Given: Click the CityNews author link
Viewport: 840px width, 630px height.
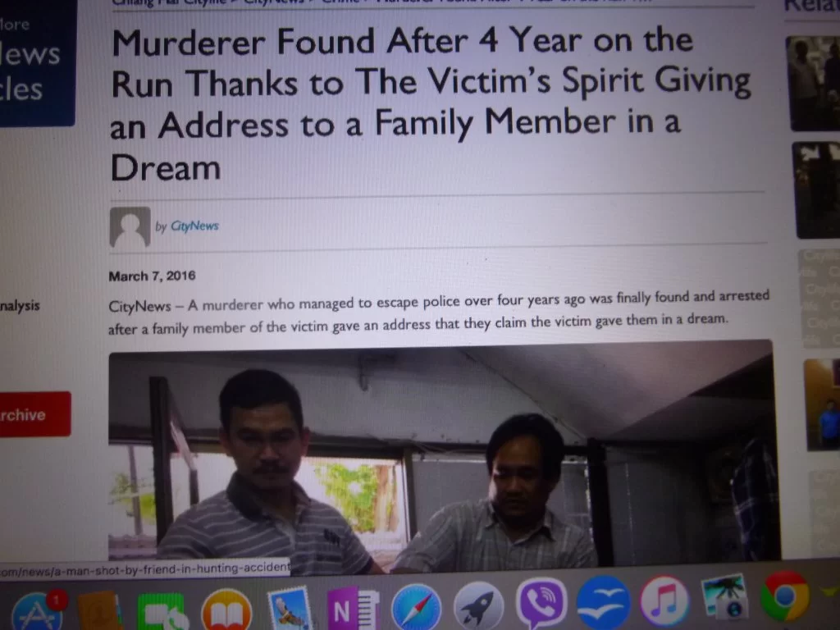Looking at the screenshot, I should coord(194,226).
